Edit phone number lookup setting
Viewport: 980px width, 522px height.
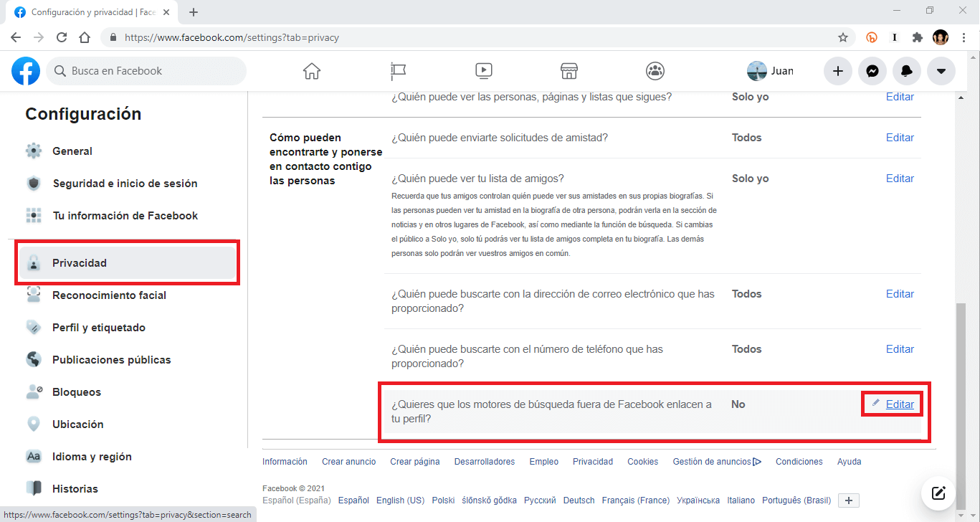pos(900,349)
